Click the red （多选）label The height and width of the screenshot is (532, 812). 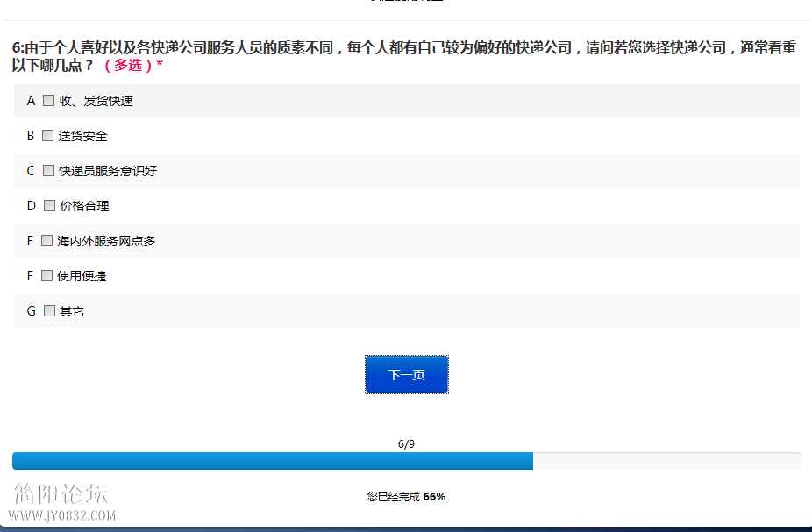[128, 65]
